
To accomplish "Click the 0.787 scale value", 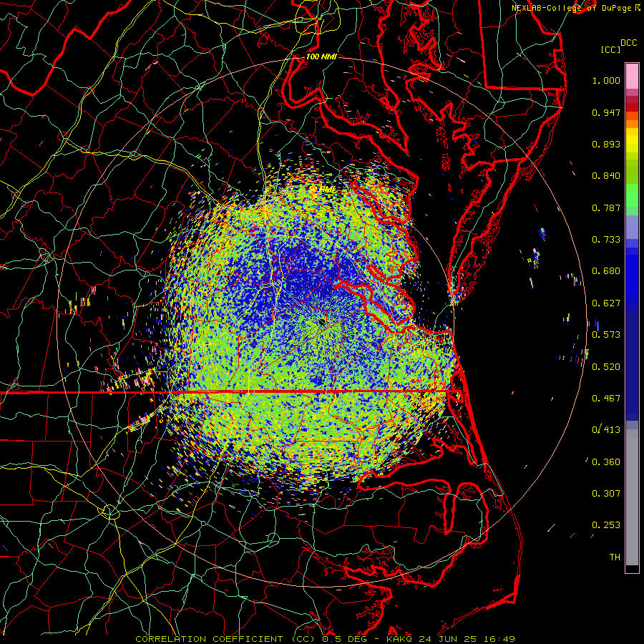I will [x=606, y=208].
